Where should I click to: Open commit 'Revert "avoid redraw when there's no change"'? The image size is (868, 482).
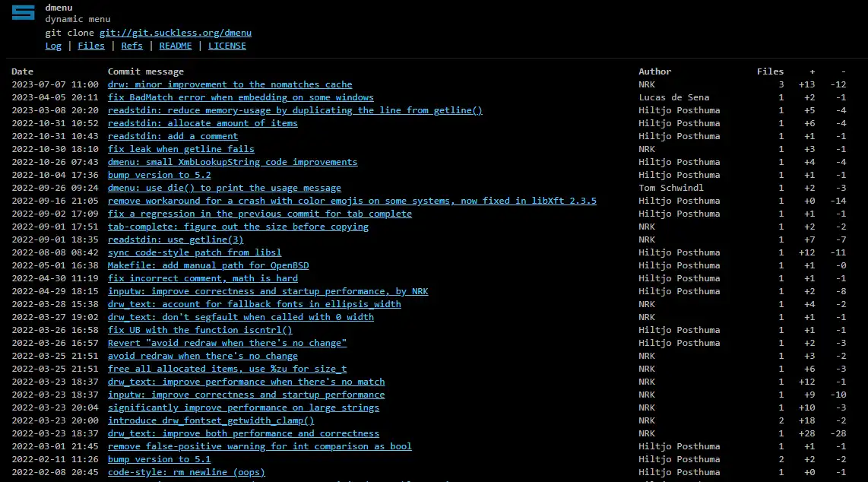click(227, 343)
